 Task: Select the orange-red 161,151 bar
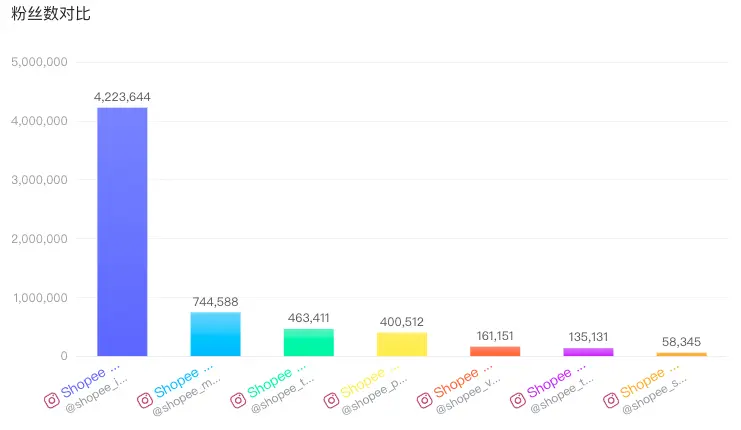(495, 351)
